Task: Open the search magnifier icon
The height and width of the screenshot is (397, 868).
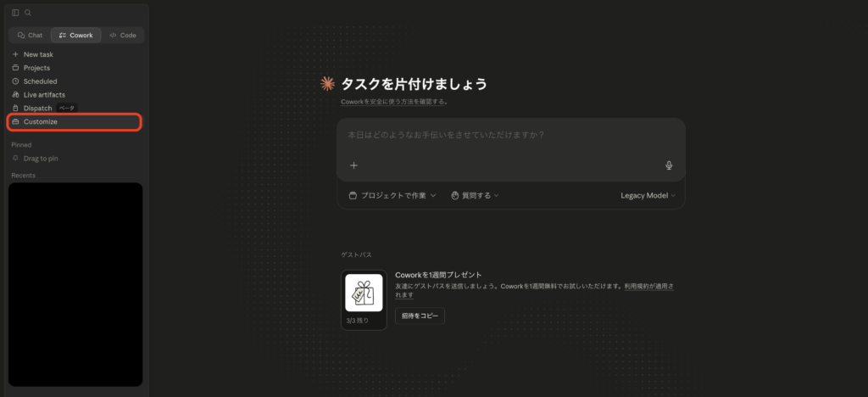Action: (x=28, y=13)
